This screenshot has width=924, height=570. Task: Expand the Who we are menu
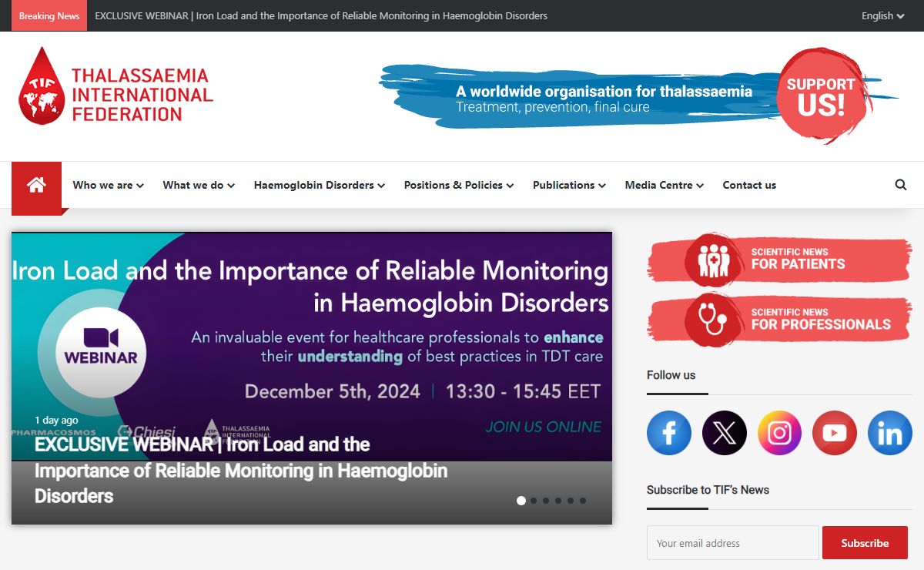pos(108,185)
